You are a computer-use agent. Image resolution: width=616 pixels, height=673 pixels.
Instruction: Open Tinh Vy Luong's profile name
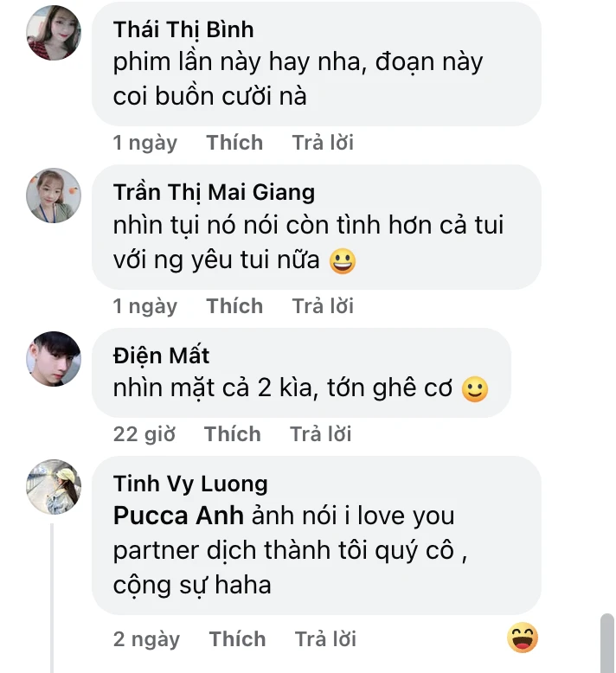pyautogui.click(x=190, y=483)
